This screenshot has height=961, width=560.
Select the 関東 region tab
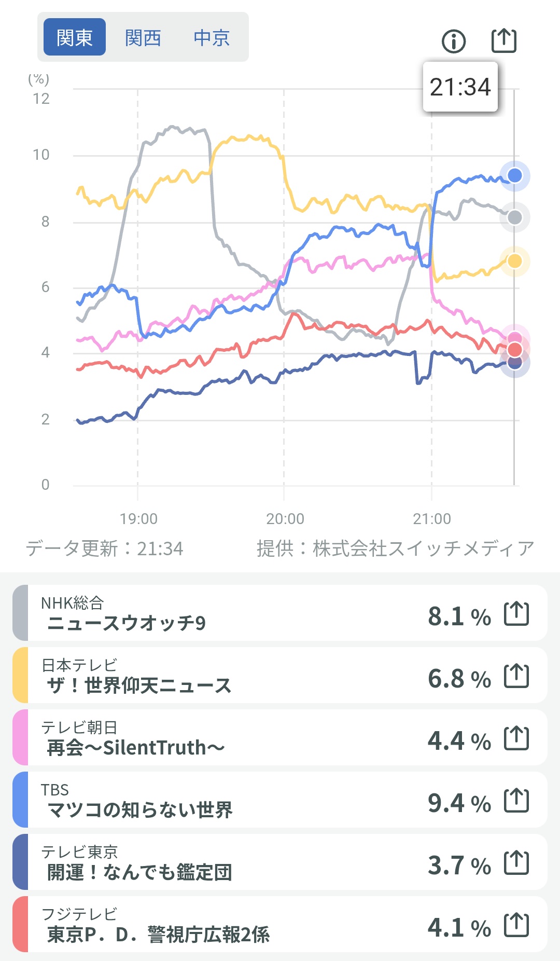tap(75, 37)
